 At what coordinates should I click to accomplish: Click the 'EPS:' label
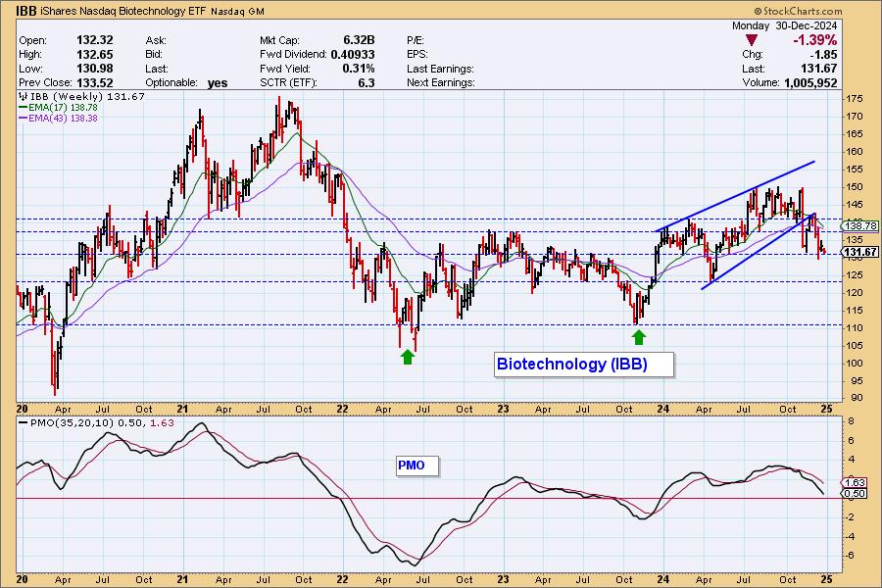tap(417, 55)
